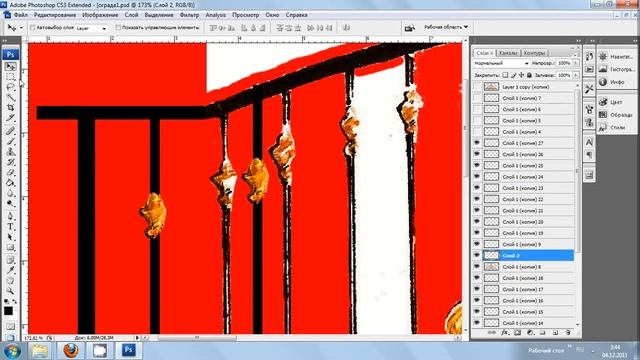Click the Layers panel vertical scrollbar
Viewport: 640px width, 360px height.
click(577, 204)
